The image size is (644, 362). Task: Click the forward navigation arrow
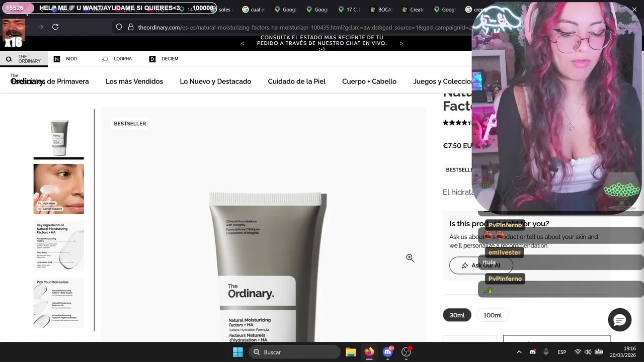(x=40, y=27)
